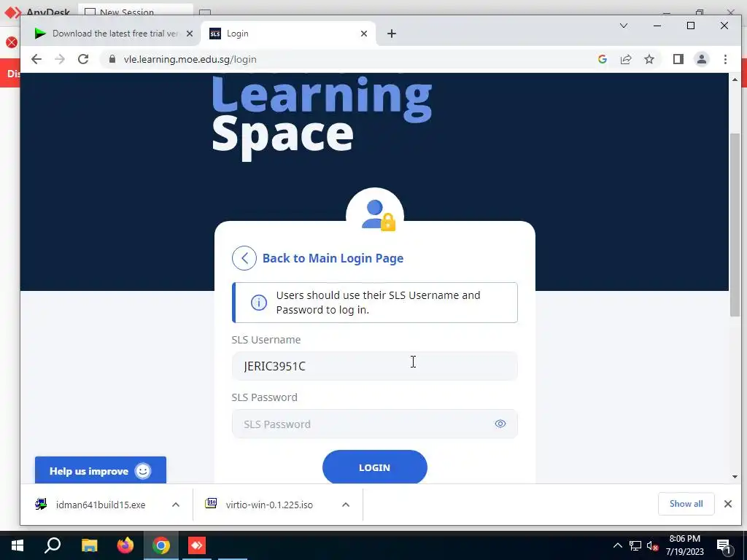Click the page vertical scrollbar thumb
The image size is (747, 560).
coord(735,225)
